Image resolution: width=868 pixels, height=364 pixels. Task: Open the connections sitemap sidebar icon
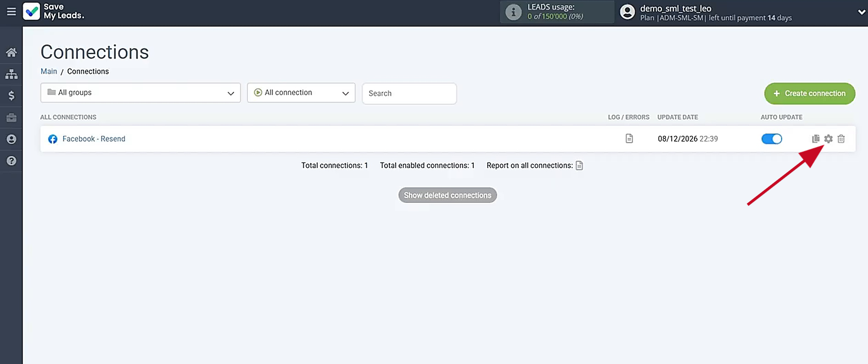coord(11,74)
